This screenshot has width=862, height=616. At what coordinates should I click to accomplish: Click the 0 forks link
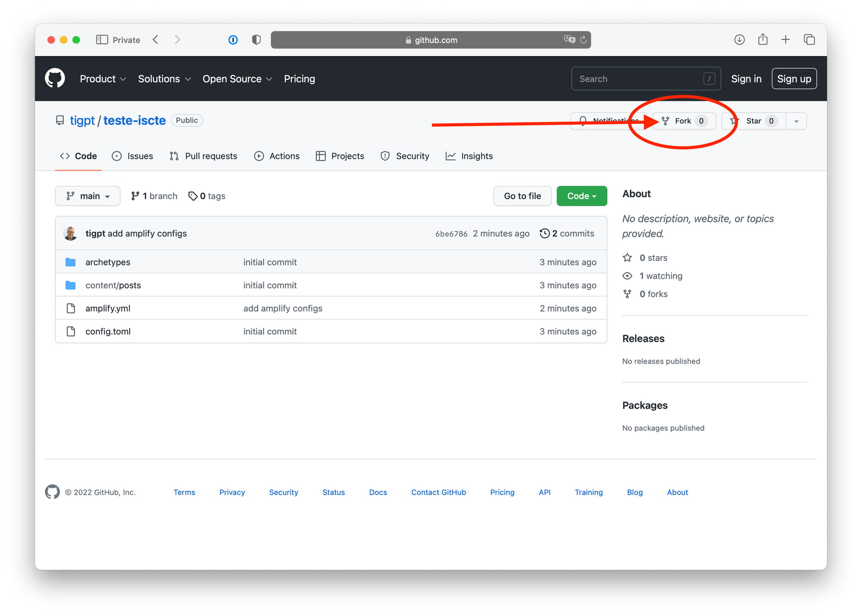tap(645, 294)
